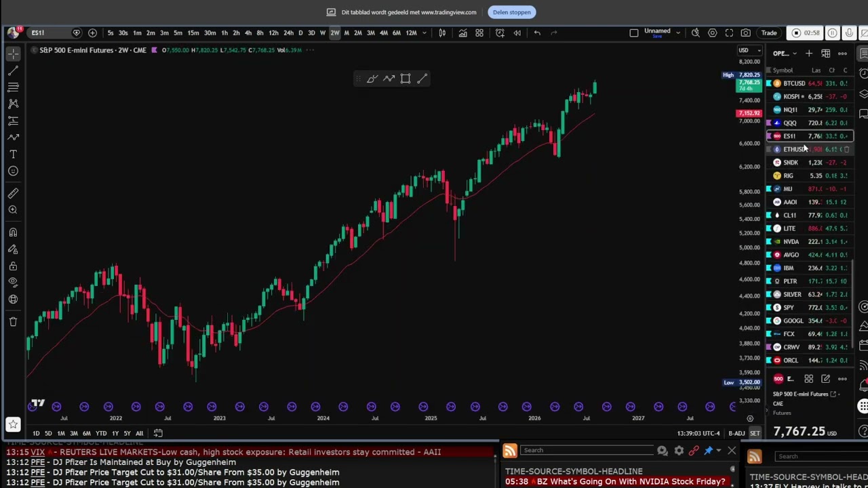Open the patterns drawing tools
This screenshot has height=488, width=868.
(13, 104)
